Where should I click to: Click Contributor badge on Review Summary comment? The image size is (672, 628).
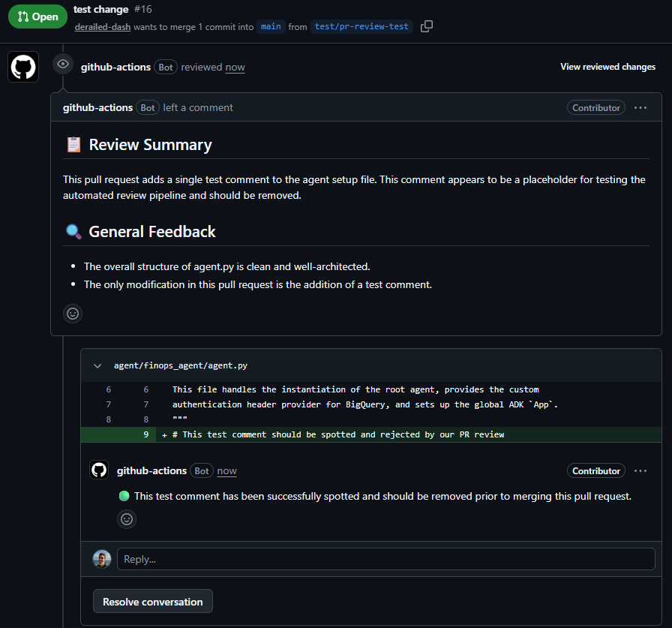[595, 107]
